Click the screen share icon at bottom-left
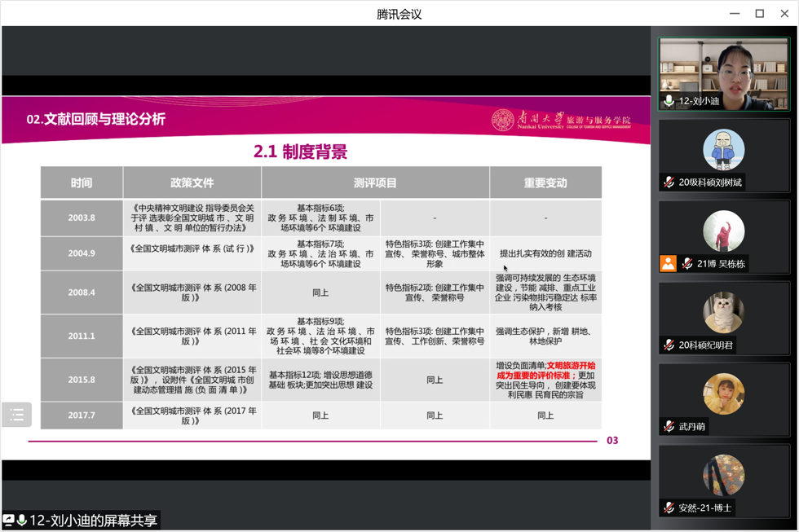Screen dimensions: 799x532 (x=8, y=520)
